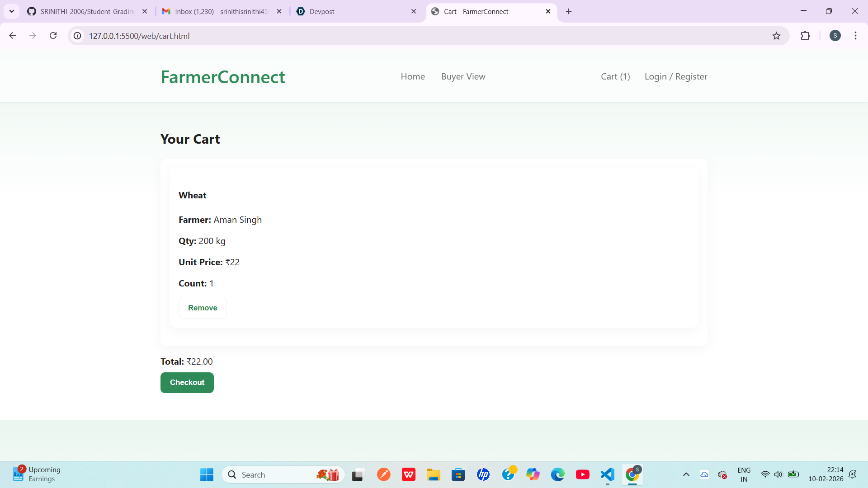Switch to the Gmail Inbox tab
The height and width of the screenshot is (488, 868).
pyautogui.click(x=217, y=11)
